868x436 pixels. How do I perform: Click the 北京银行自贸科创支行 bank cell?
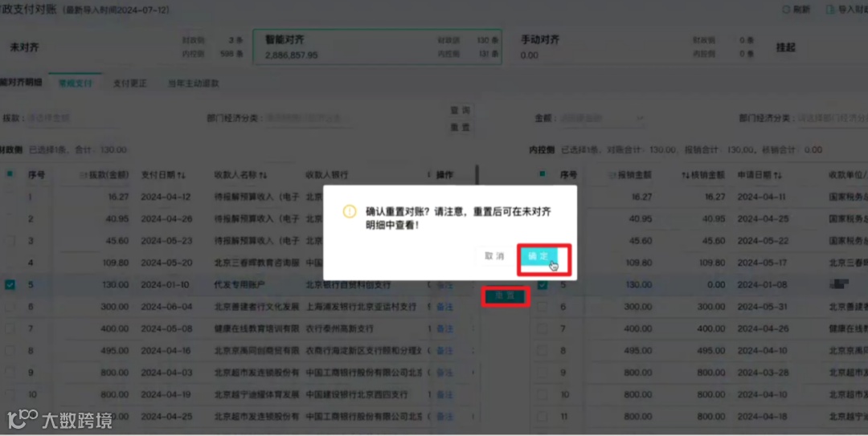348,284
